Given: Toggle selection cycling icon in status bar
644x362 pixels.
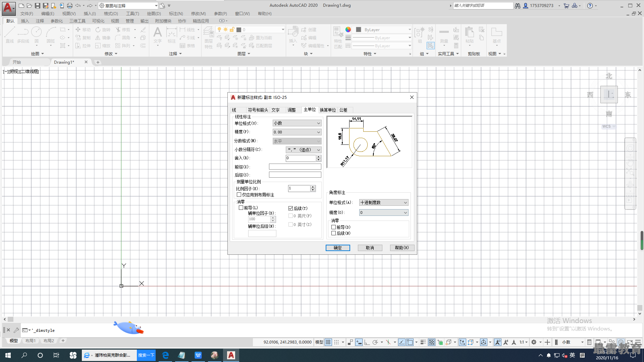Looking at the screenshot, I should point(440,342).
